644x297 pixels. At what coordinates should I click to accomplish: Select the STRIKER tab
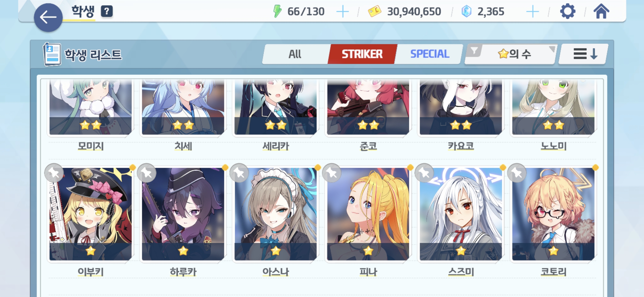coord(362,54)
